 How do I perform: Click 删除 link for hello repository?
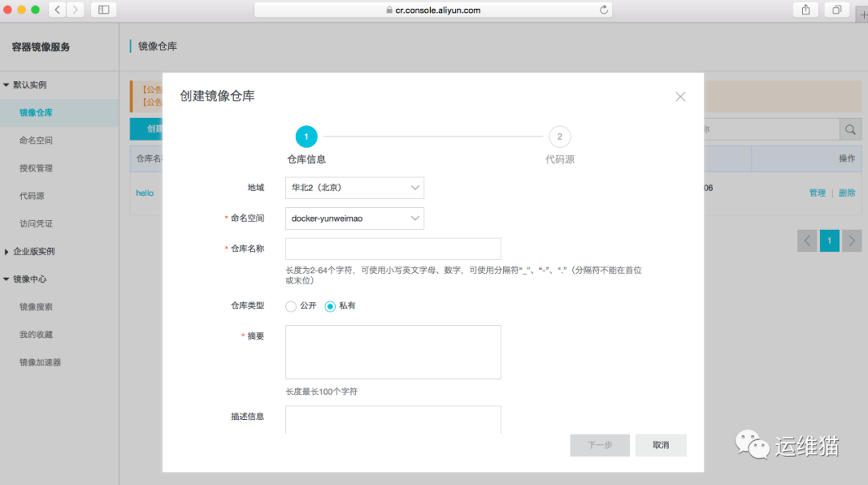point(847,193)
